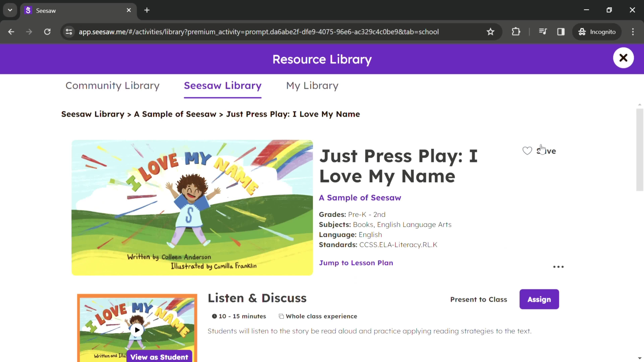
Task: Play the Listen & Discuss video thumbnail
Action: 137,330
